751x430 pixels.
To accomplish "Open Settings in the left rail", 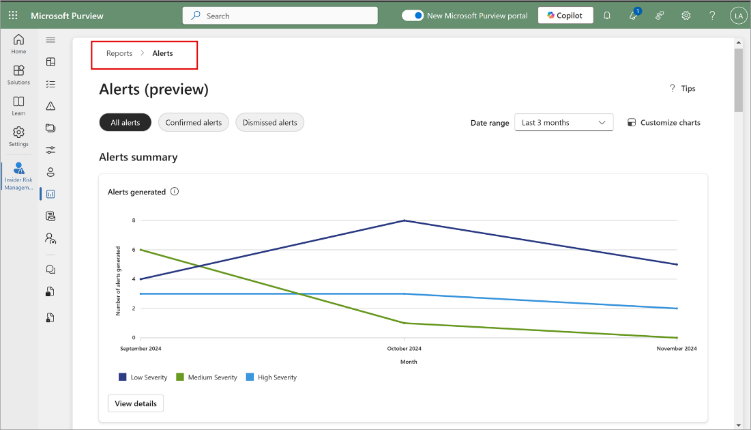I will coord(19,136).
